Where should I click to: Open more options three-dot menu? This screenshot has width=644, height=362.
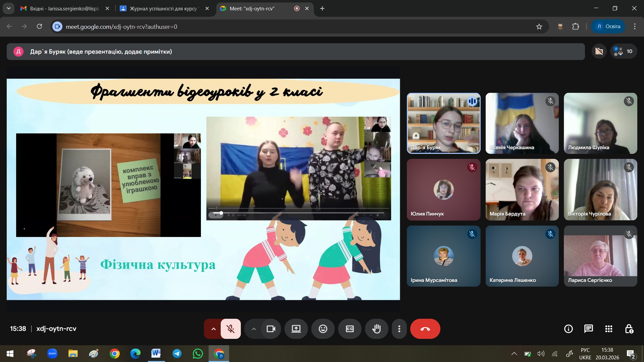pyautogui.click(x=399, y=329)
